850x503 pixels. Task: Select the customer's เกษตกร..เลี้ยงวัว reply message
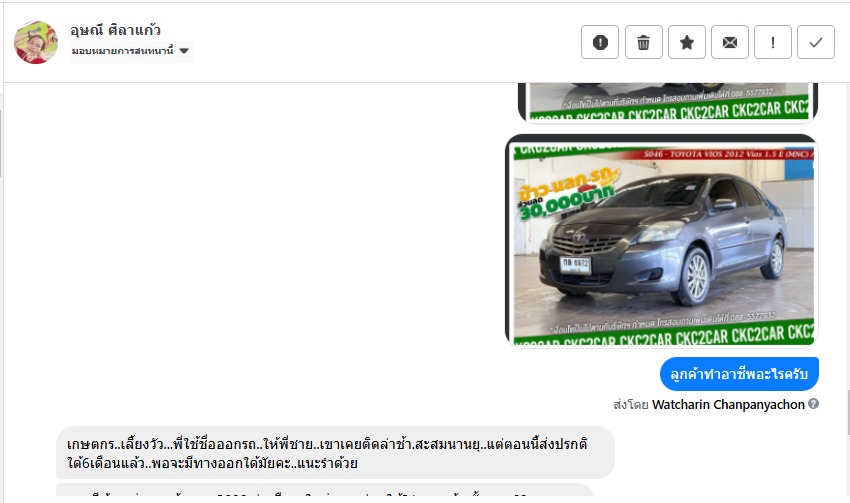(335, 453)
